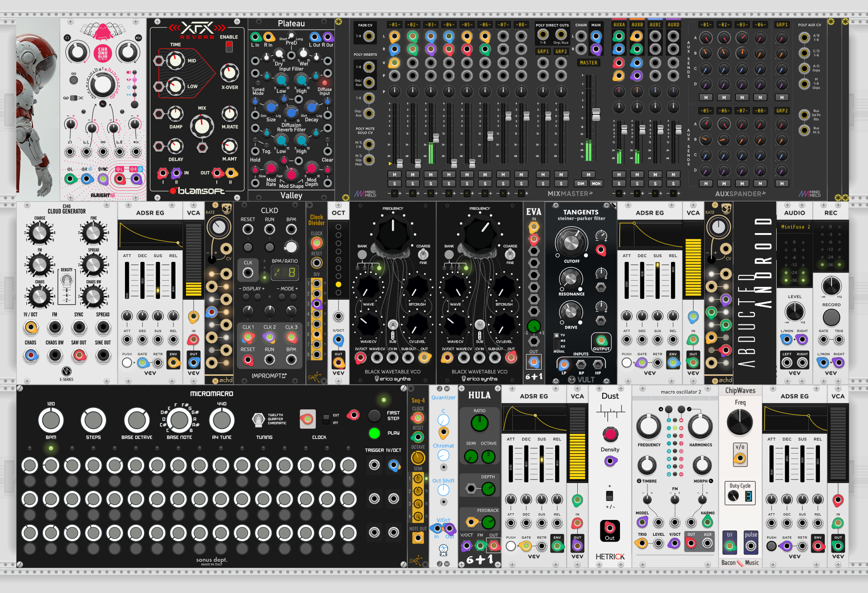Click the Hula RATIO knob
This screenshot has width=868, height=593.
pyautogui.click(x=479, y=423)
